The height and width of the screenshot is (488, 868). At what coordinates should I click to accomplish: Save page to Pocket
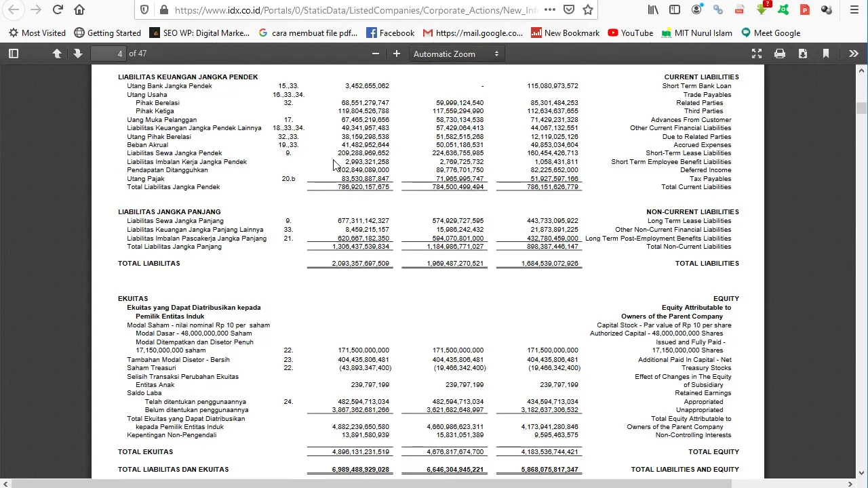click(x=569, y=9)
